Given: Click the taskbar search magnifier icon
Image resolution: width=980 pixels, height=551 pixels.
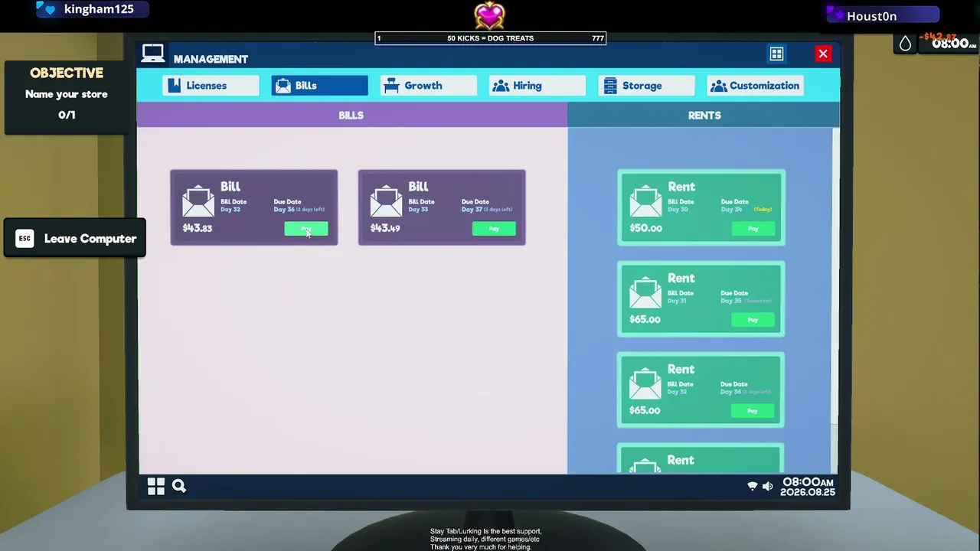Looking at the screenshot, I should (x=179, y=486).
